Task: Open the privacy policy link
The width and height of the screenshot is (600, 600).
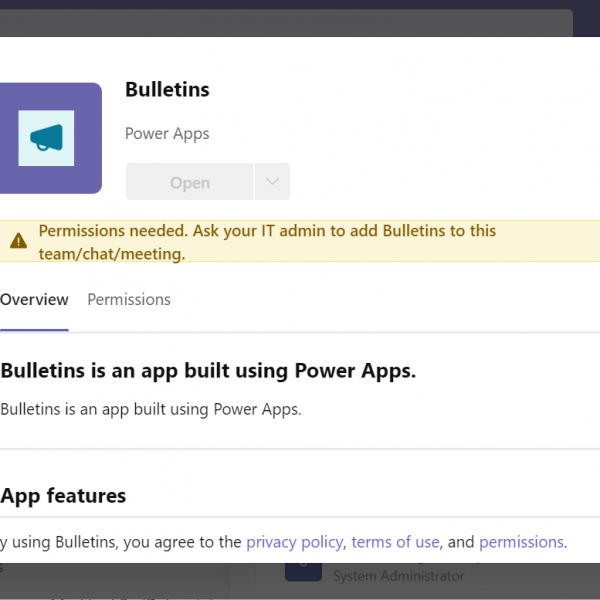Action: 294,542
